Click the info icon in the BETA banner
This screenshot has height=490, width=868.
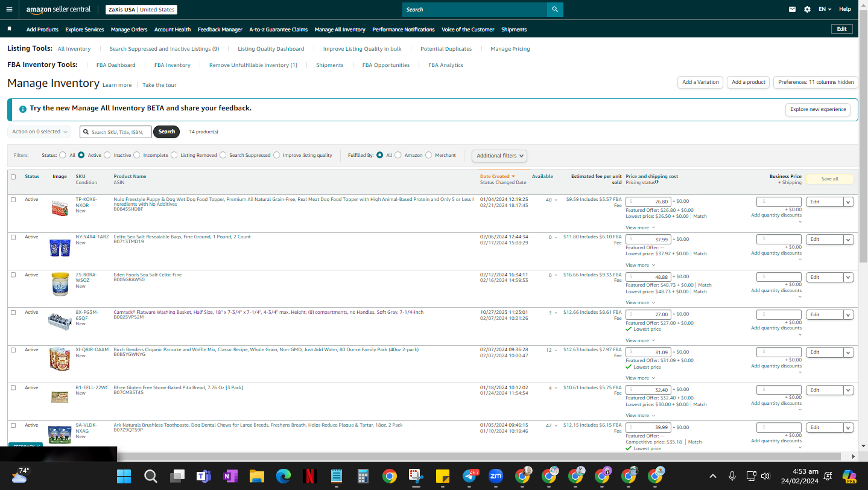23,109
